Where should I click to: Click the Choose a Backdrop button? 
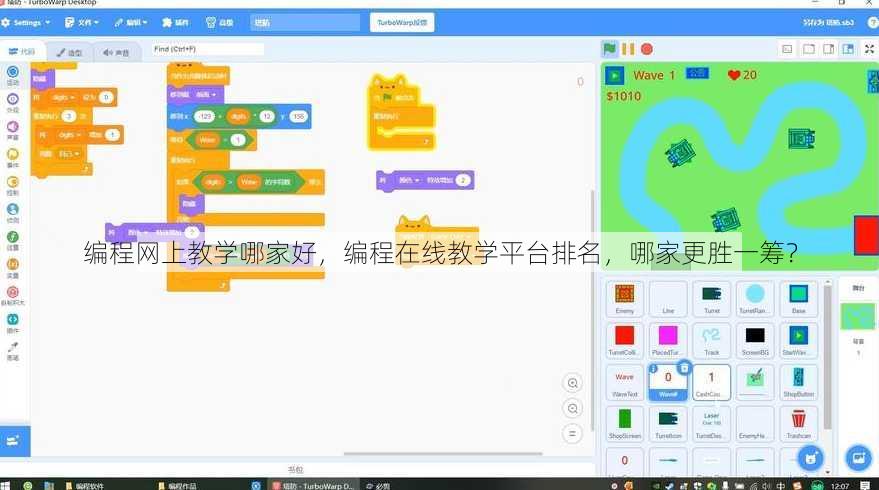point(858,459)
